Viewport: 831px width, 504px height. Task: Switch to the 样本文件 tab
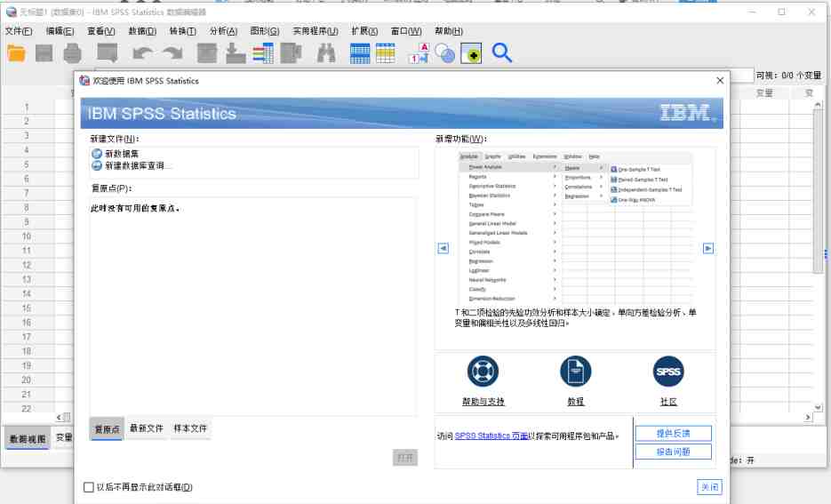coord(190,428)
